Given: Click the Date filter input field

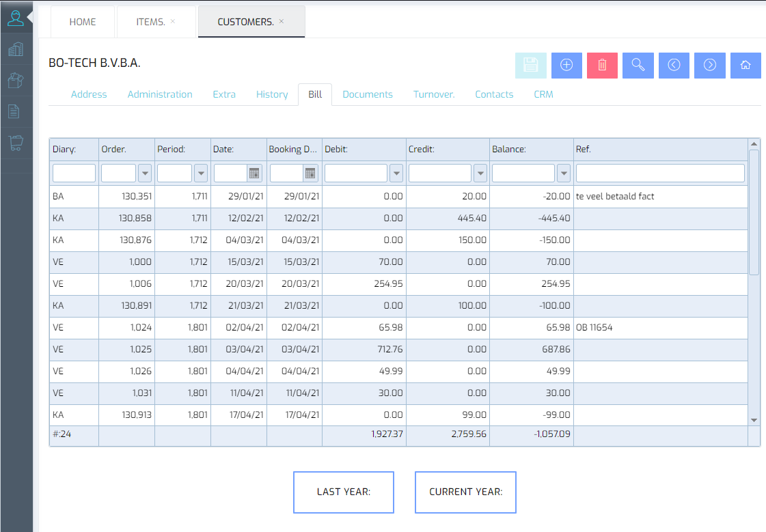Looking at the screenshot, I should pyautogui.click(x=230, y=173).
